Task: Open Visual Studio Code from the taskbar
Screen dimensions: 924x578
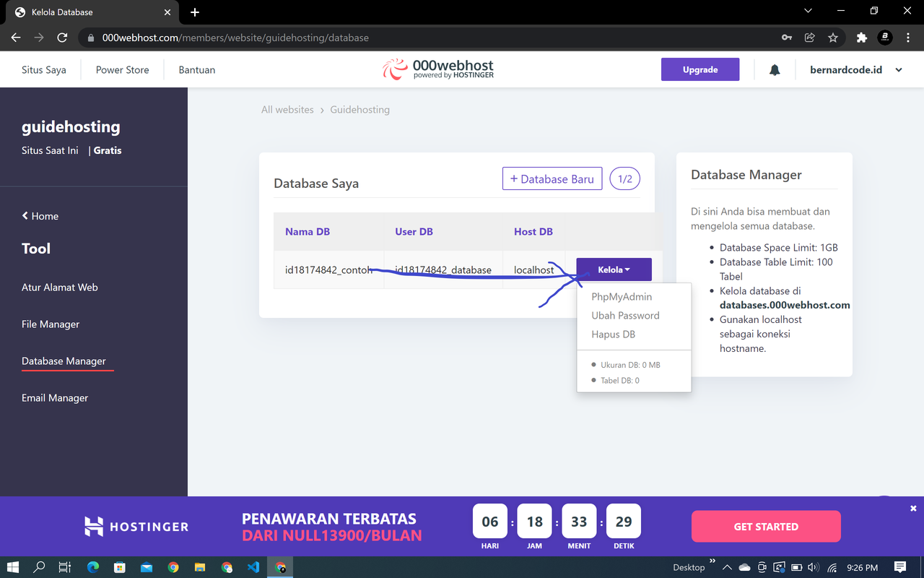Action: [x=253, y=567]
